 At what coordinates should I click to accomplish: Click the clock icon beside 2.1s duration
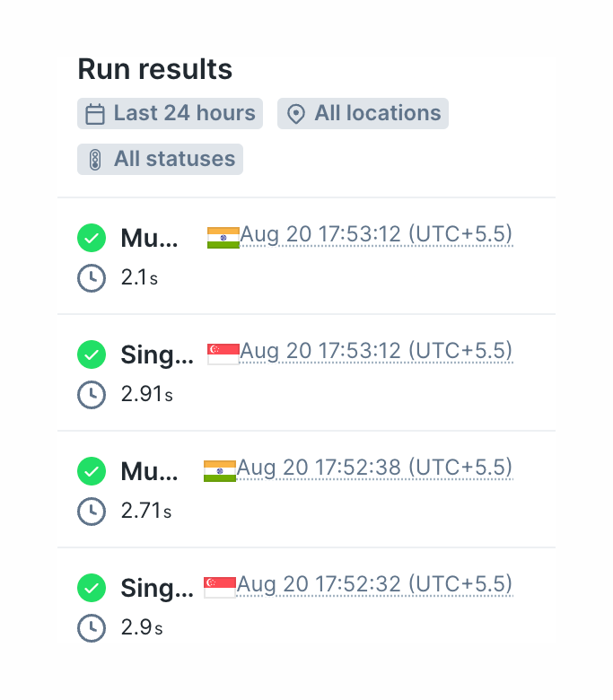tap(91, 278)
